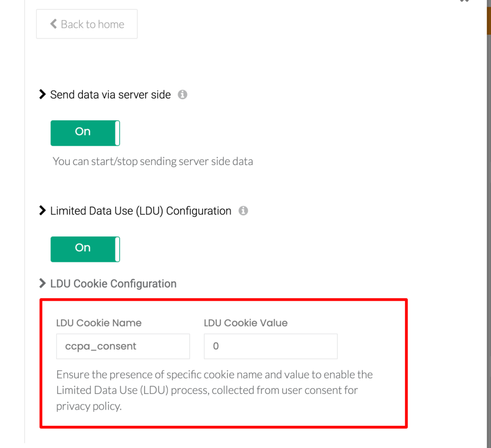Disable the Limited Data Use (LDU) toggle
The height and width of the screenshot is (448, 491).
coord(85,249)
